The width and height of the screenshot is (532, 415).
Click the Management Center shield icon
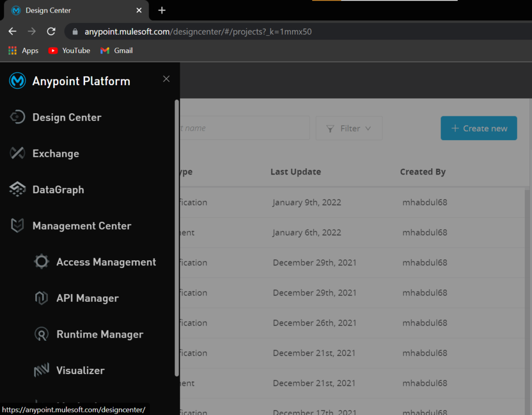coord(17,225)
